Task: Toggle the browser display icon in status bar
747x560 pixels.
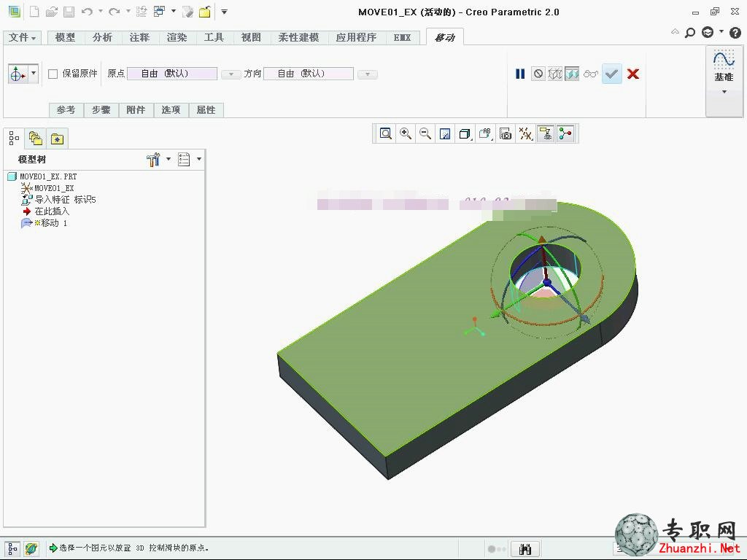Action: click(31, 549)
